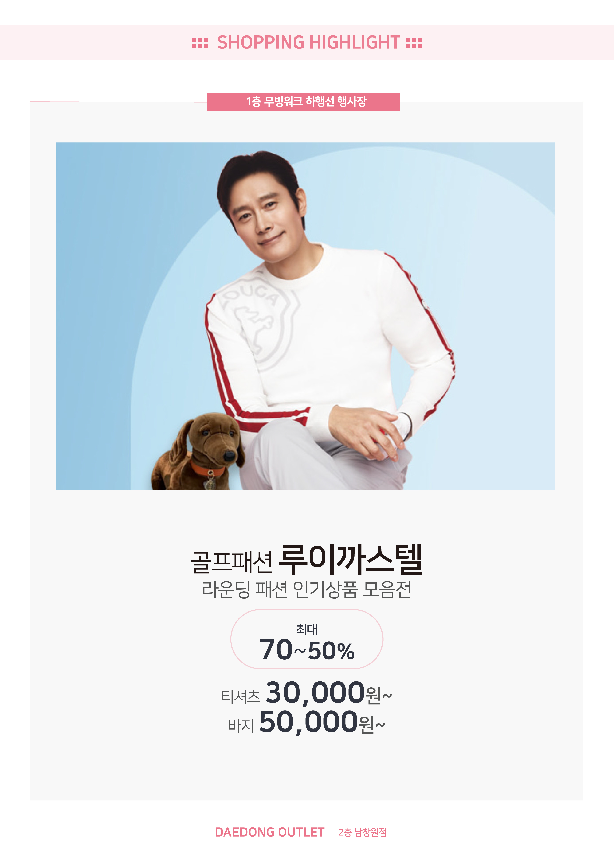Click the SHOPPING HIGHLIGHT header title
Screen dimensions: 614x868
coord(308,42)
